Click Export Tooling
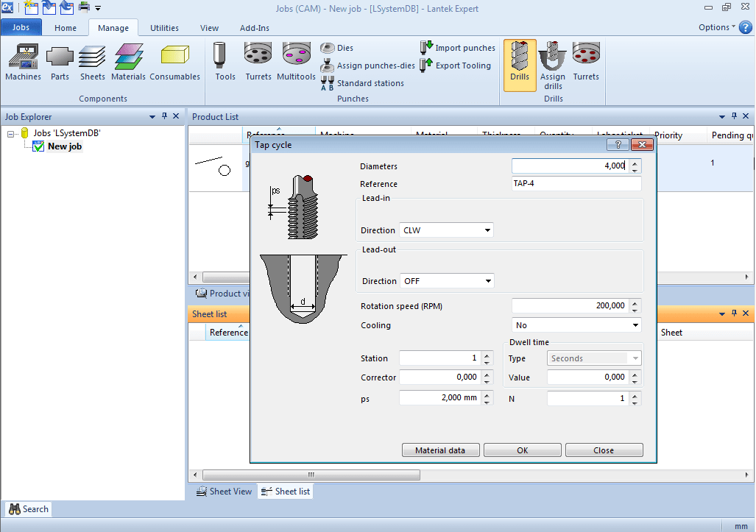Screen dimensions: 756x532 pyautogui.click(x=456, y=65)
